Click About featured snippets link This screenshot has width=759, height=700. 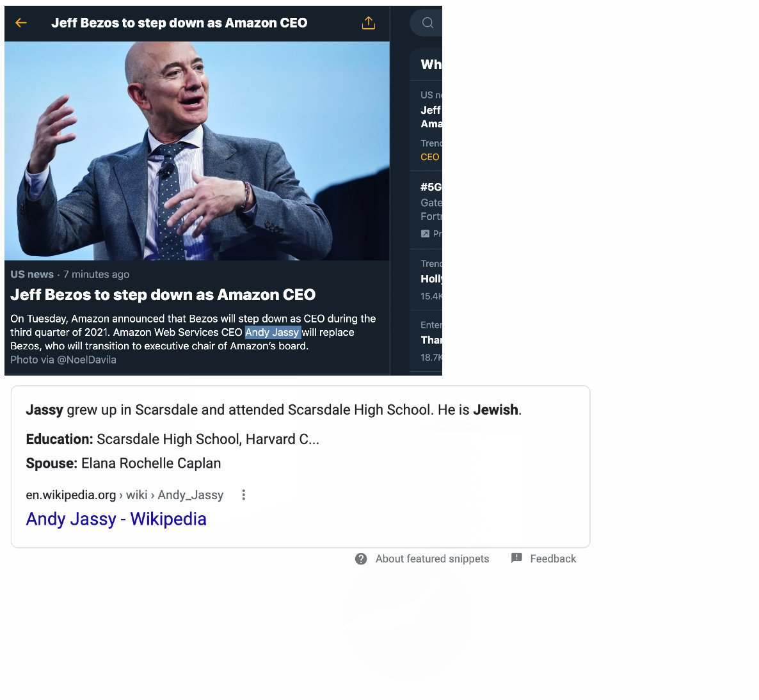pos(432,559)
